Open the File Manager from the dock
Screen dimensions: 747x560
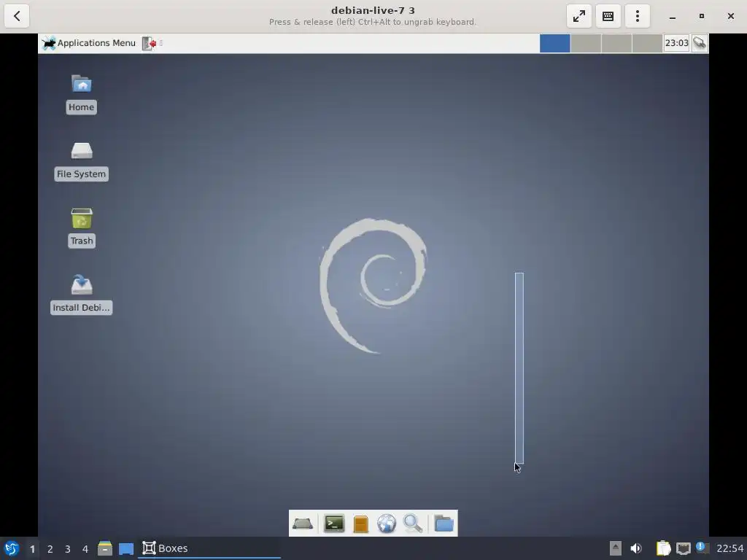tap(360, 524)
